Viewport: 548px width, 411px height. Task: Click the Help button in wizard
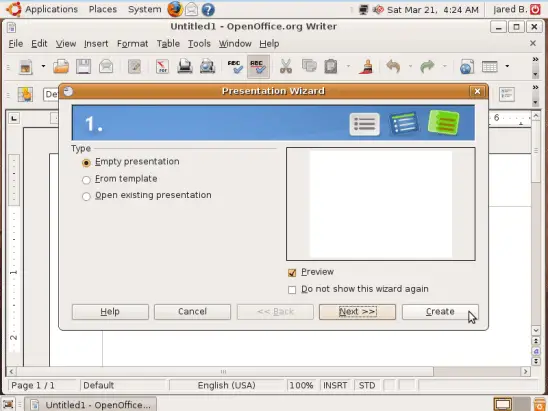click(x=110, y=312)
